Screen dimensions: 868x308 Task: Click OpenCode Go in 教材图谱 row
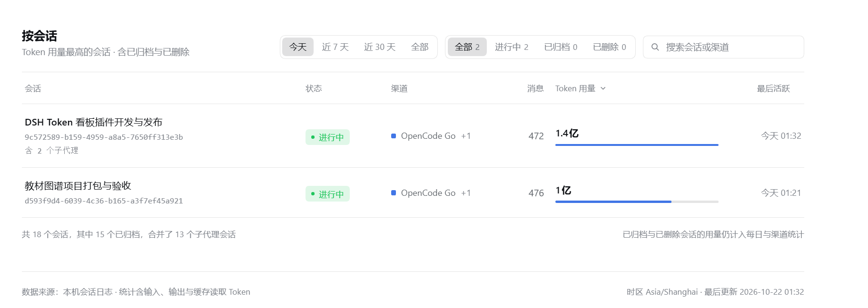click(428, 193)
